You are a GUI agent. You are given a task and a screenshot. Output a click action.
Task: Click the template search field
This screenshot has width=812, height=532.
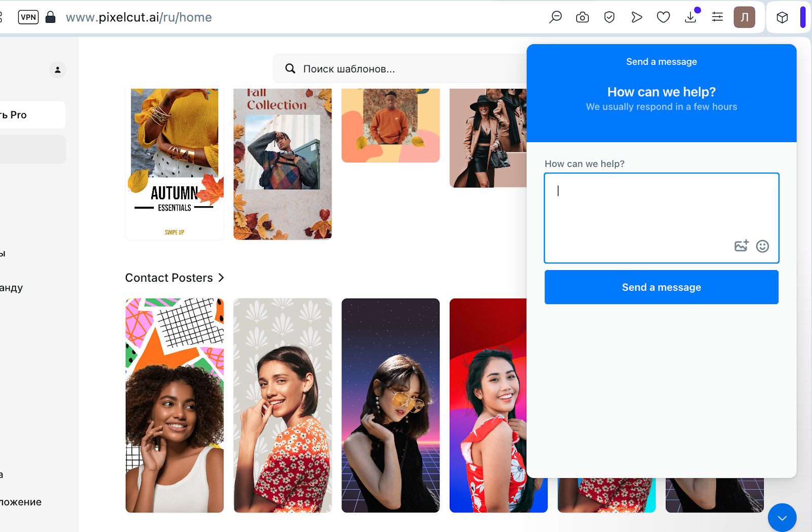point(401,69)
